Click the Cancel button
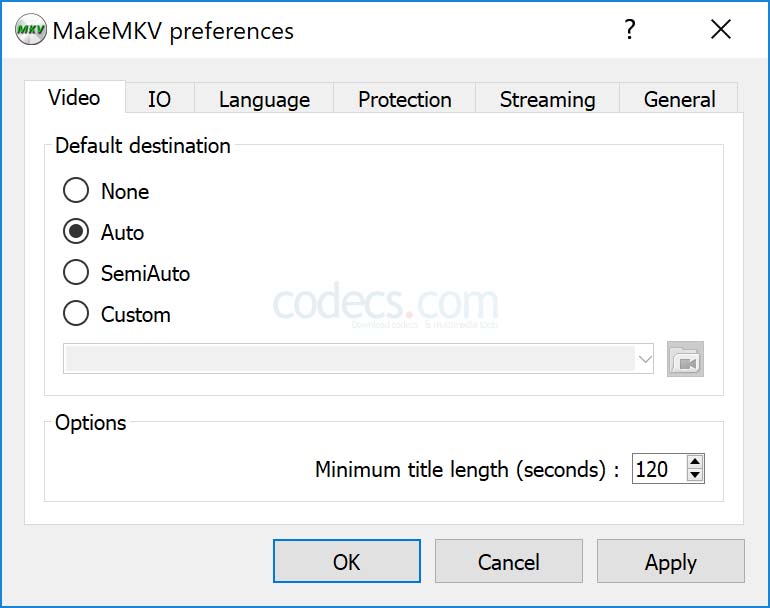 pos(509,561)
